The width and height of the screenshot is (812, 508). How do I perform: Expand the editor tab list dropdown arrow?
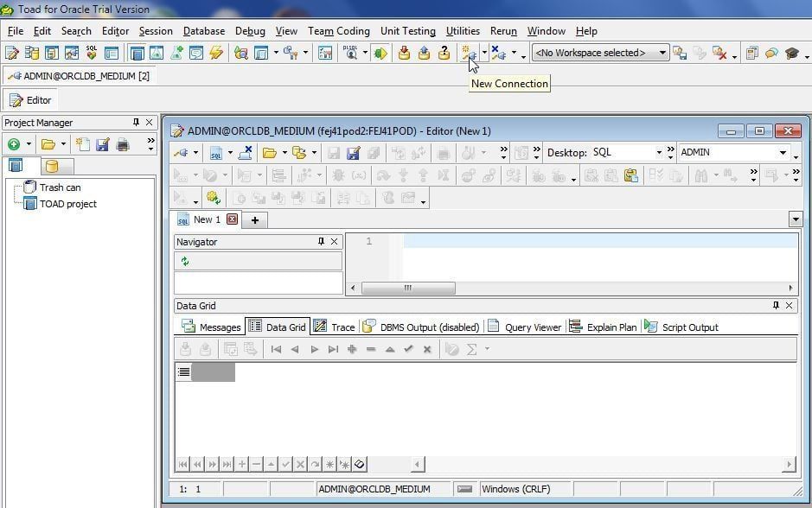tap(796, 219)
